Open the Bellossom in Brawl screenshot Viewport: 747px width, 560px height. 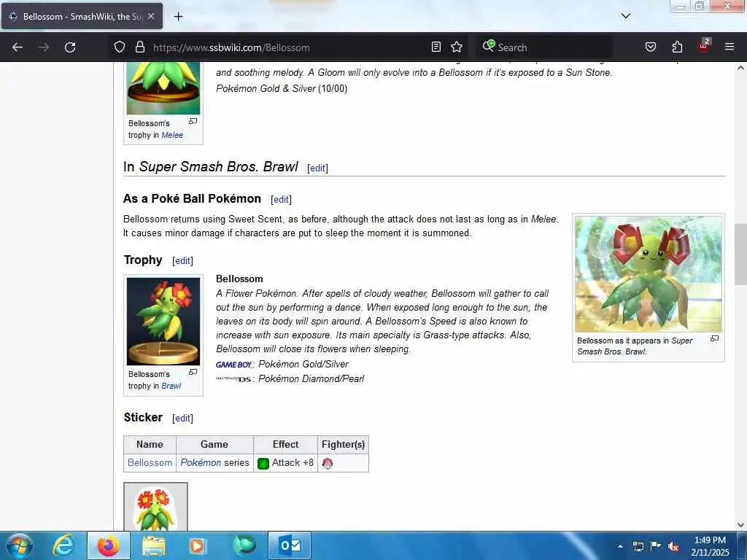tap(649, 274)
